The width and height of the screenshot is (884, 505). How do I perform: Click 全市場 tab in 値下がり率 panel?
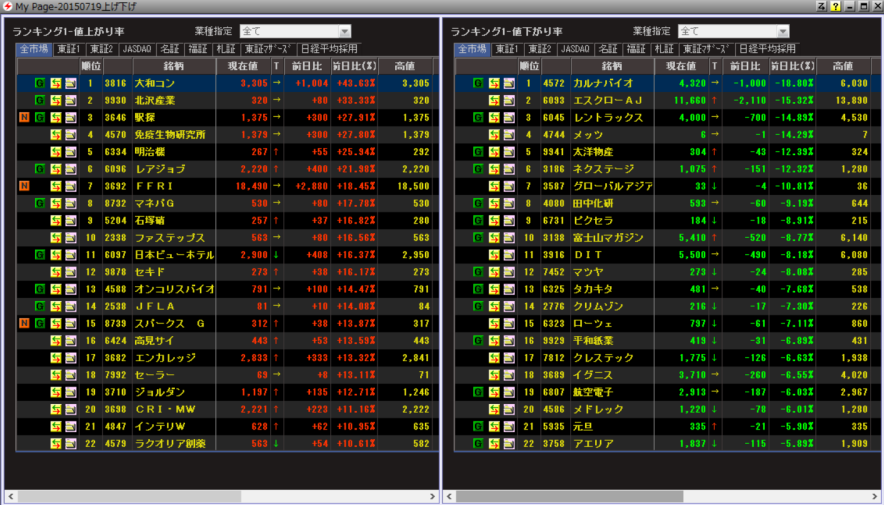[472, 50]
